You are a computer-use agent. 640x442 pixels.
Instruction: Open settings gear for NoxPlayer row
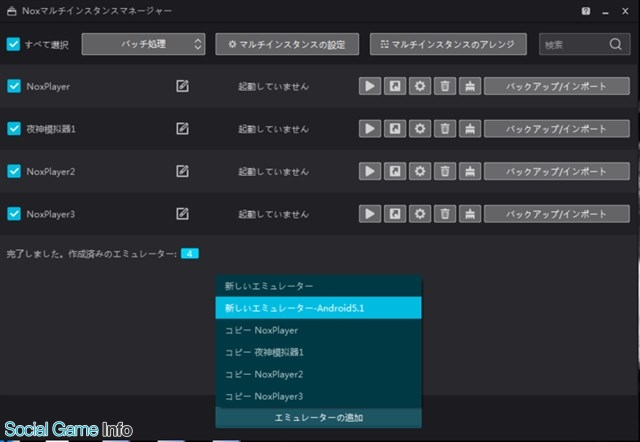click(x=420, y=86)
